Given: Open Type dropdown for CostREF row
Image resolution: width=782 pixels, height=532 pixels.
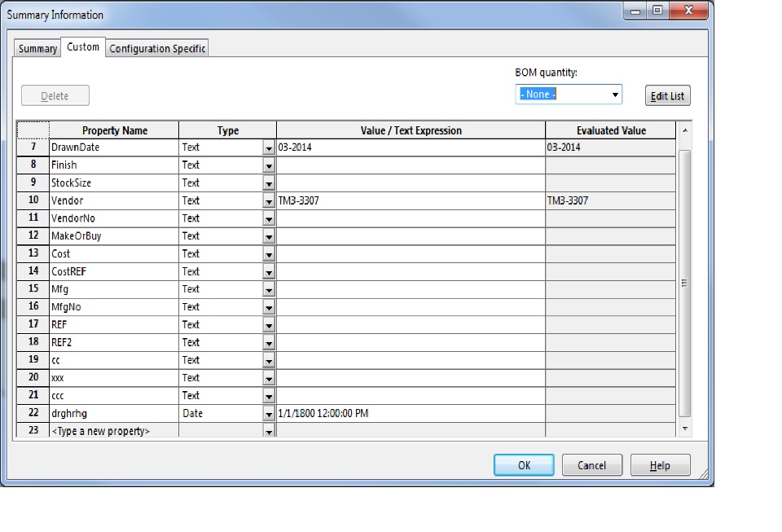Looking at the screenshot, I should click(269, 272).
